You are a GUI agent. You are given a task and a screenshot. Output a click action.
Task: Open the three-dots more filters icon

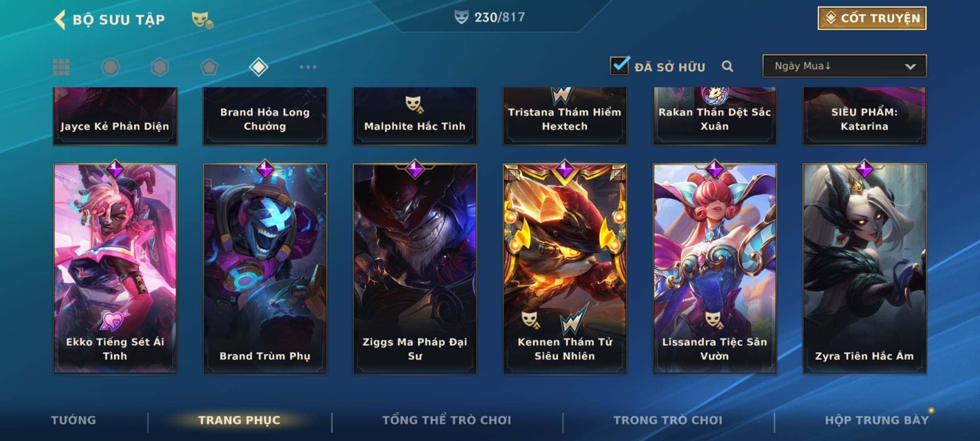(308, 67)
